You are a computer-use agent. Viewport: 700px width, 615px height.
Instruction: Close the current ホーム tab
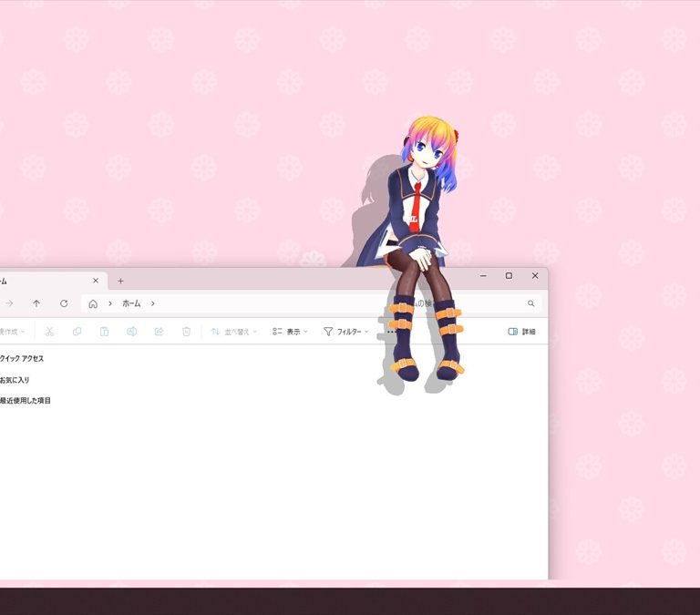[x=96, y=281]
